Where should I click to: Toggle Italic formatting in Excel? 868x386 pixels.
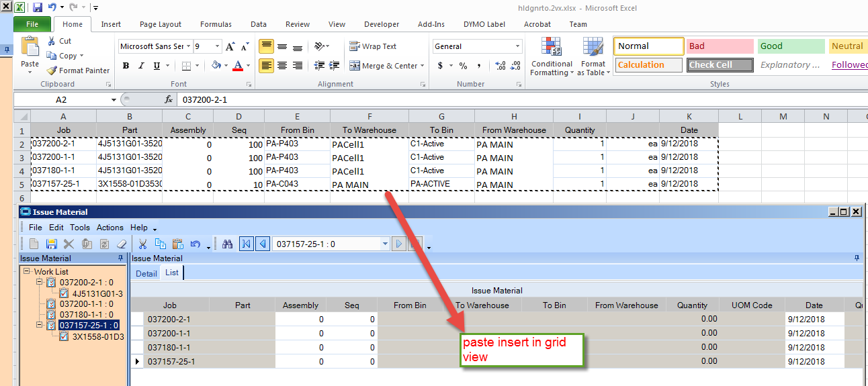(x=141, y=66)
